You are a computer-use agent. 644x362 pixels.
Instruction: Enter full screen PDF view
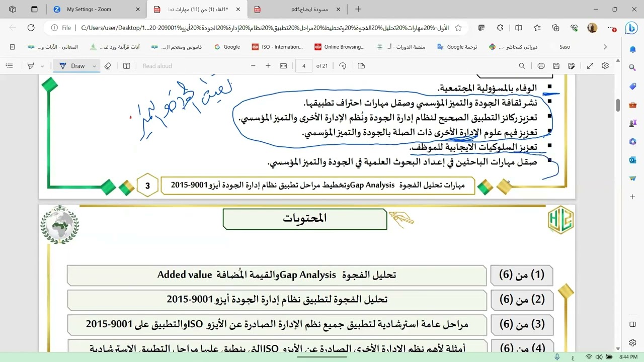[x=590, y=66]
